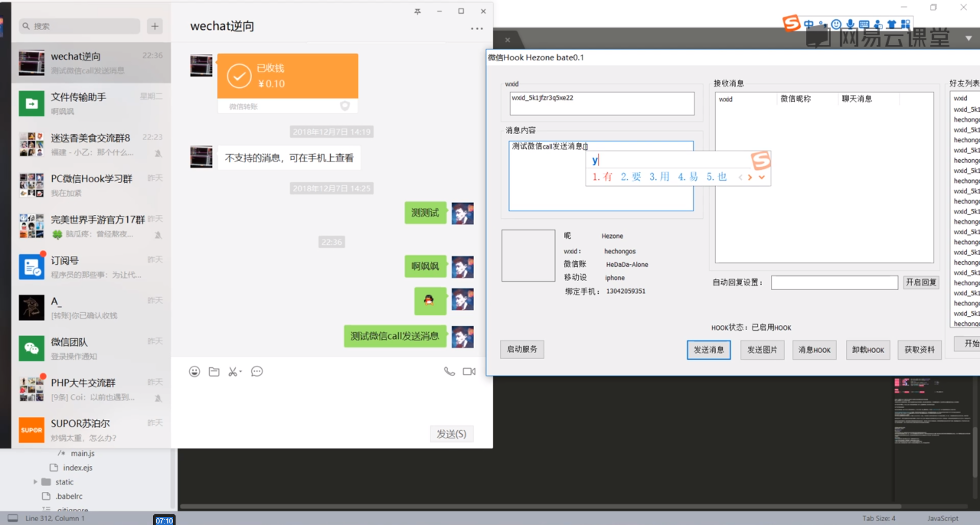Select candidate 5 也 in IME popup
Viewport: 980px width, 525px height.
tap(717, 177)
